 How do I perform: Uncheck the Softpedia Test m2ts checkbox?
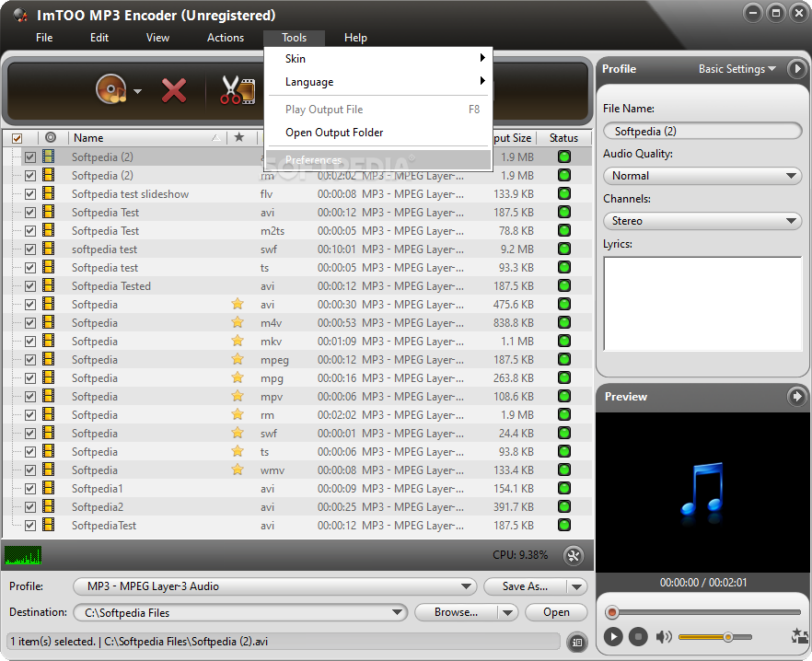[30, 231]
